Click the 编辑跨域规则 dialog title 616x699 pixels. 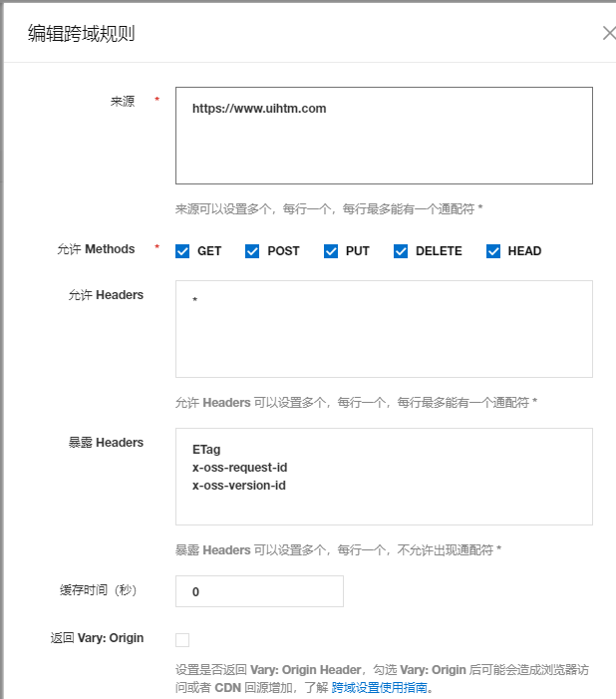82,34
